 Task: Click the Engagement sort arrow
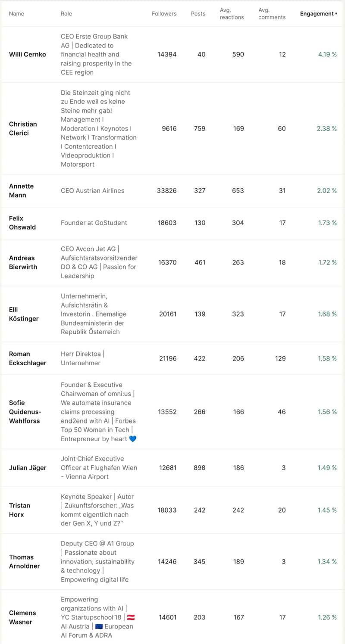(336, 14)
